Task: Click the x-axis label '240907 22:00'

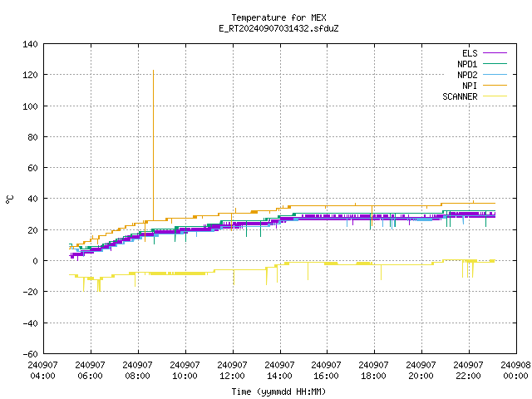Action: click(x=469, y=371)
